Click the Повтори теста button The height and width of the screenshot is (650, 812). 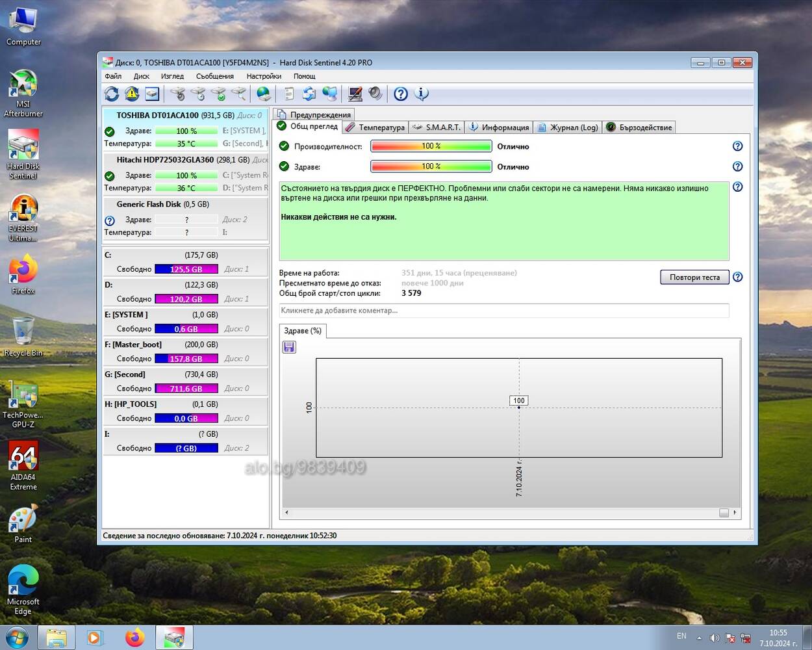694,277
